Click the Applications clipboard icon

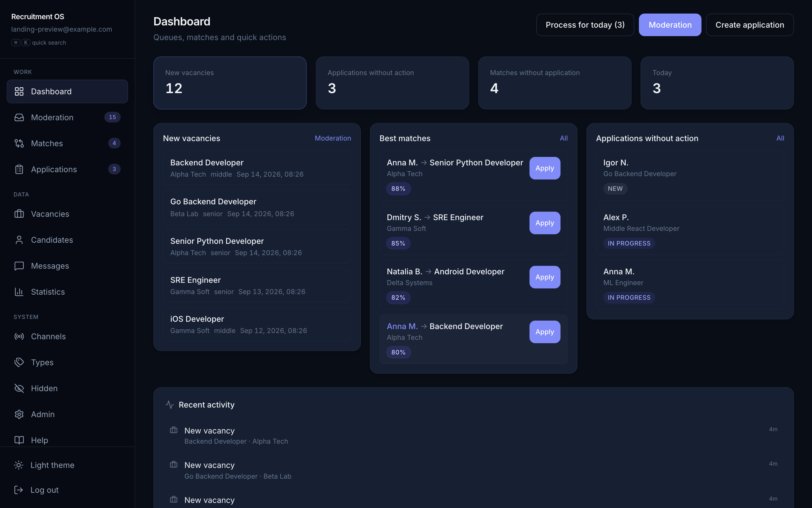19,169
